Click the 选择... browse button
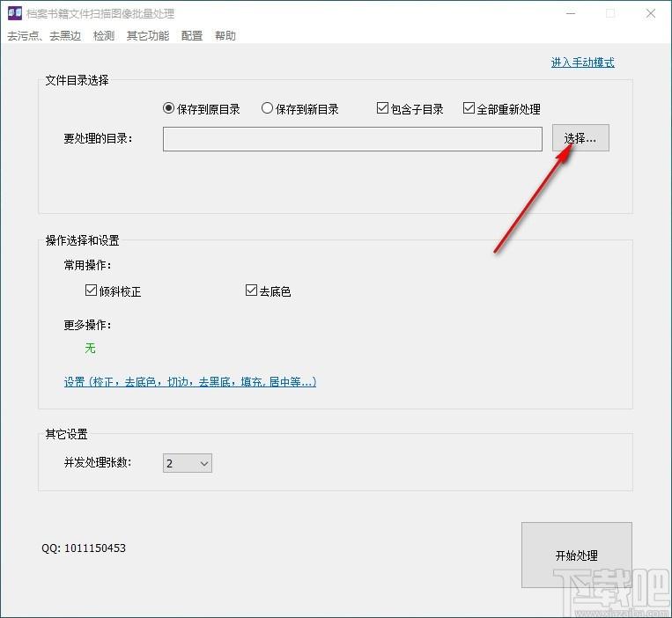672x618 pixels. pyautogui.click(x=580, y=138)
